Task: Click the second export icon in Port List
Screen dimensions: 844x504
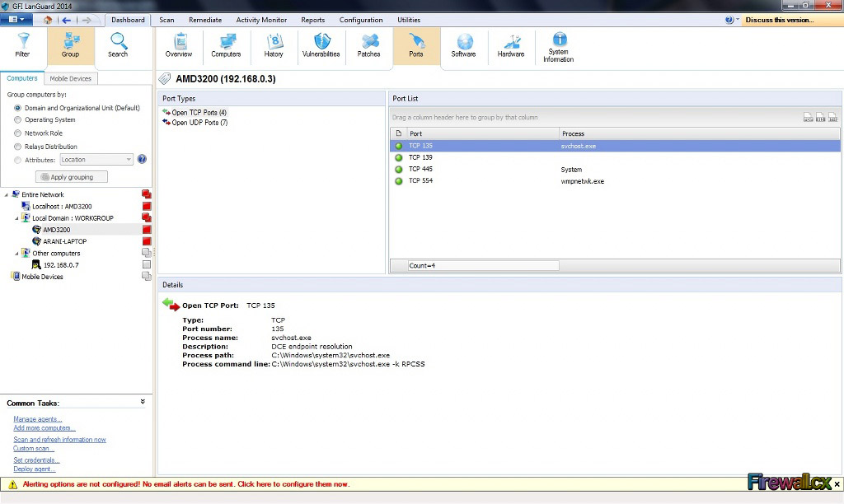Action: pos(820,117)
